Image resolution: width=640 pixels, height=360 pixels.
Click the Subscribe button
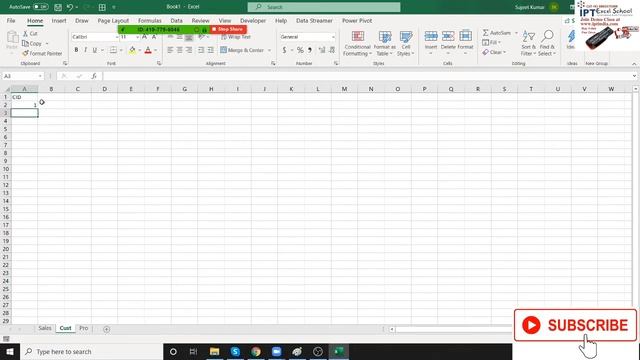pyautogui.click(x=575, y=325)
